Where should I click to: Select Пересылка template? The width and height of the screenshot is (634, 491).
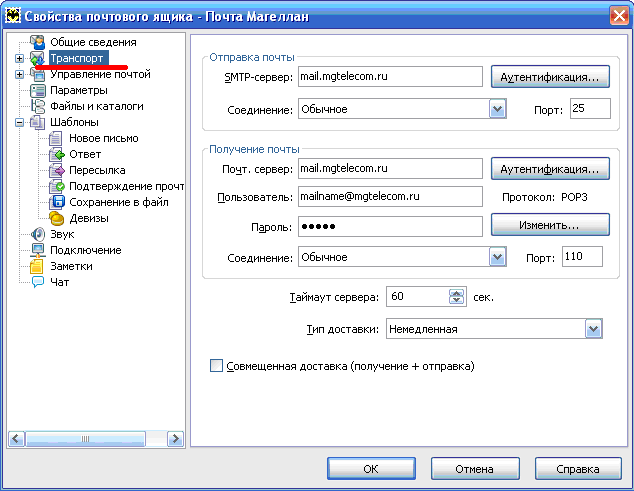pyautogui.click(x=97, y=170)
